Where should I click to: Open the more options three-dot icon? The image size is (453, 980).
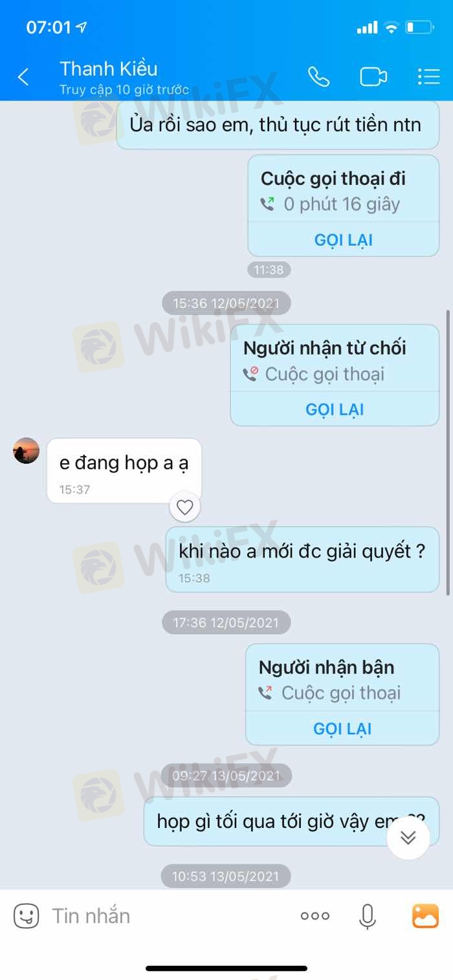click(x=315, y=916)
